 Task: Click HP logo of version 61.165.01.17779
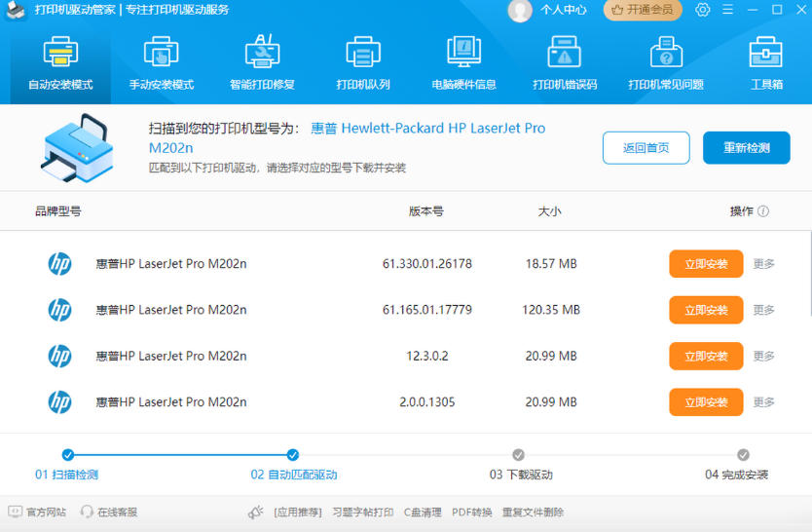(x=59, y=310)
